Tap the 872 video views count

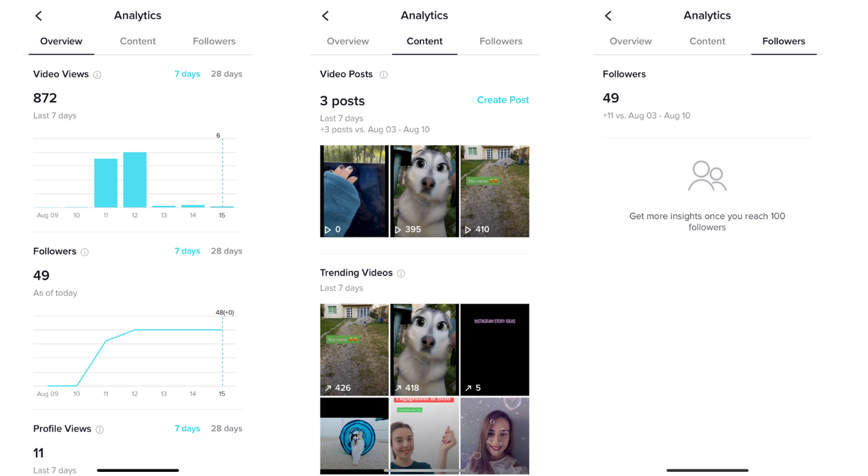click(x=45, y=98)
